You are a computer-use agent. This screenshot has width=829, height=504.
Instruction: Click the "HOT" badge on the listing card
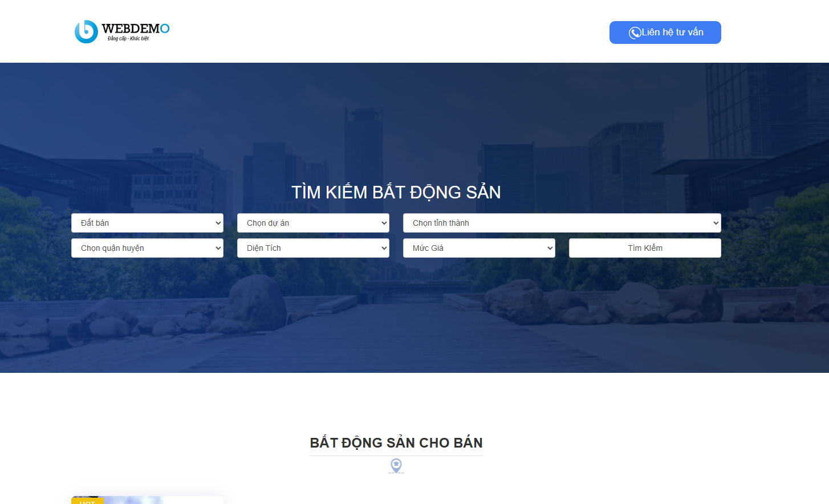(x=88, y=501)
